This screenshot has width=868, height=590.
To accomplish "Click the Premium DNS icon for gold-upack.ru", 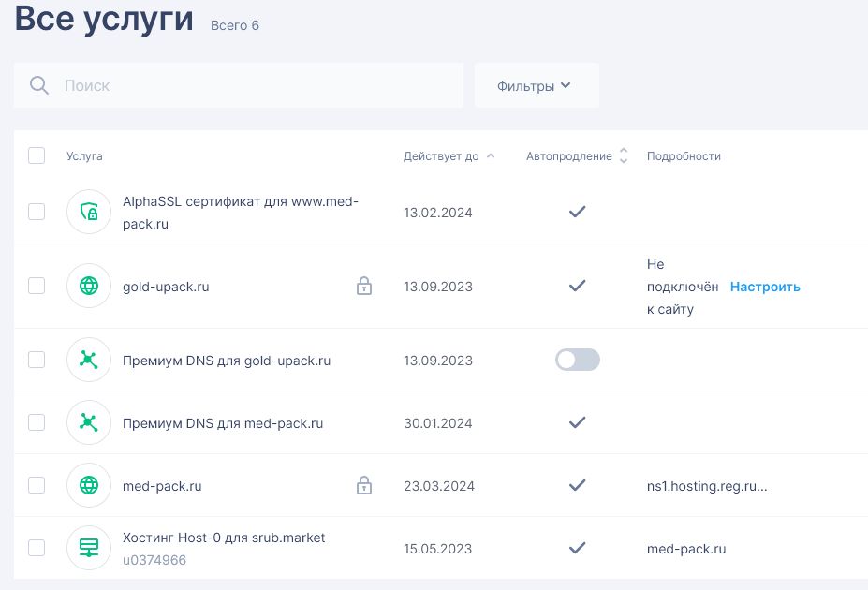I will (89, 361).
